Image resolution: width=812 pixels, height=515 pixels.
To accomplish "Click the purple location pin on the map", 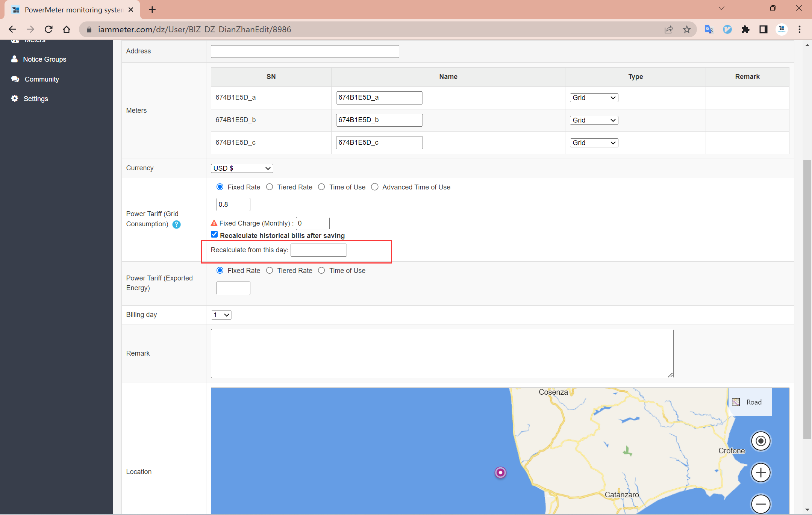I will pyautogui.click(x=500, y=472).
